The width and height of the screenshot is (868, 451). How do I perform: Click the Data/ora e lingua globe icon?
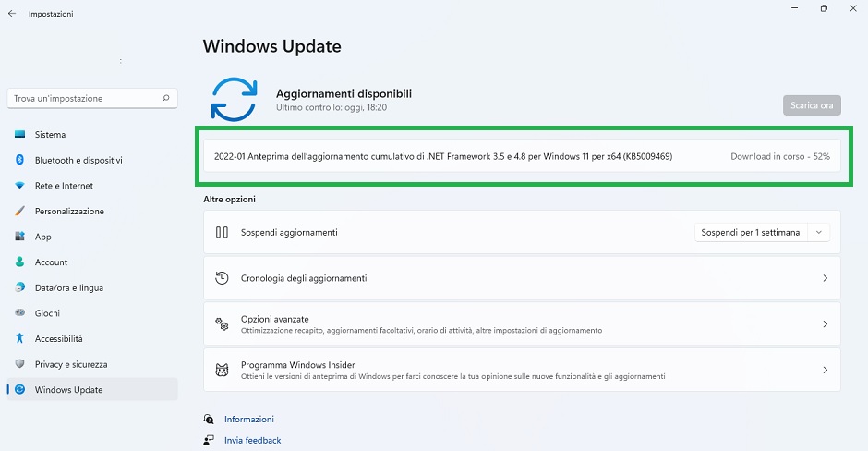click(x=20, y=287)
